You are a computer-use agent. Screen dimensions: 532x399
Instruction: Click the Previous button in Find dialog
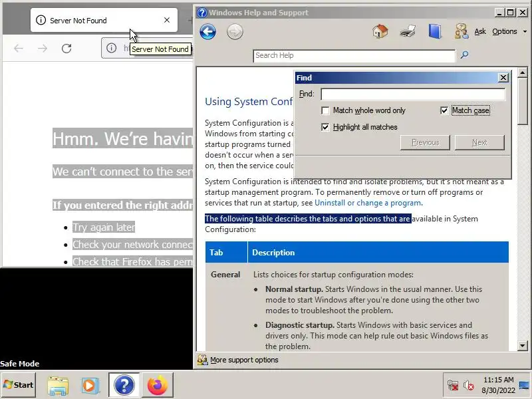(425, 142)
